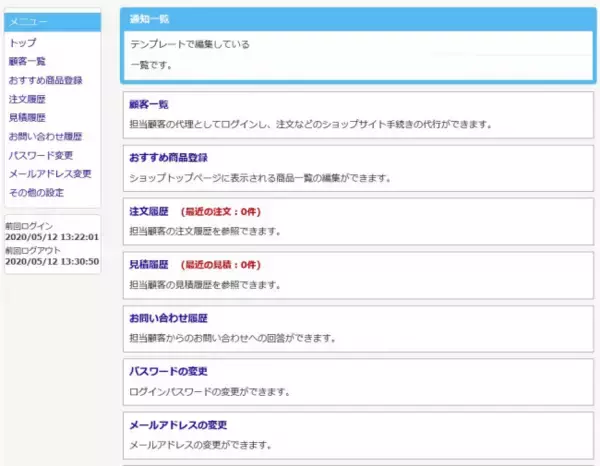Open 顧客一覧 from the left sidebar menu

coord(28,62)
